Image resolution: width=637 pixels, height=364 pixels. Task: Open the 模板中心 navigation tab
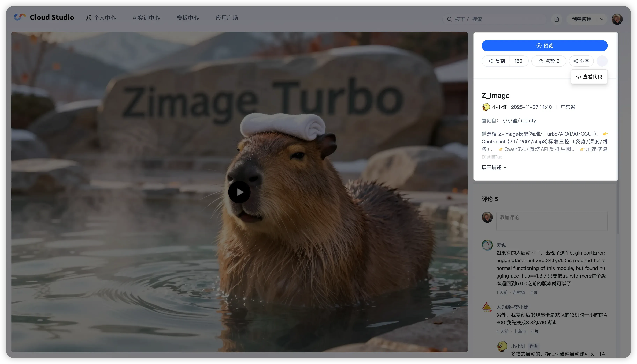tap(188, 18)
